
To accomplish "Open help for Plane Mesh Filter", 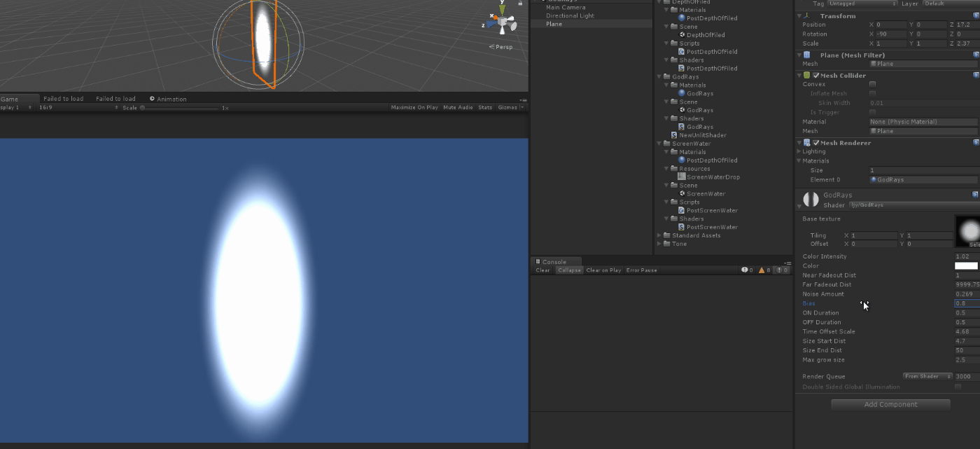I will (x=976, y=55).
